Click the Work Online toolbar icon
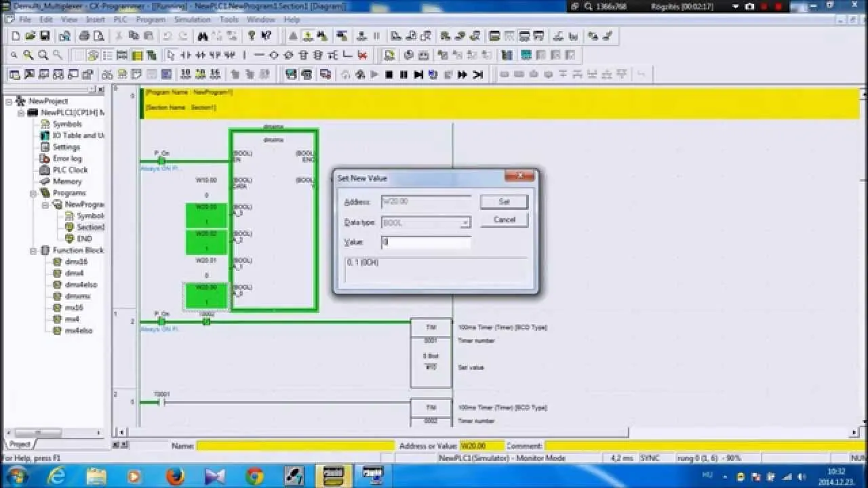 tap(294, 36)
